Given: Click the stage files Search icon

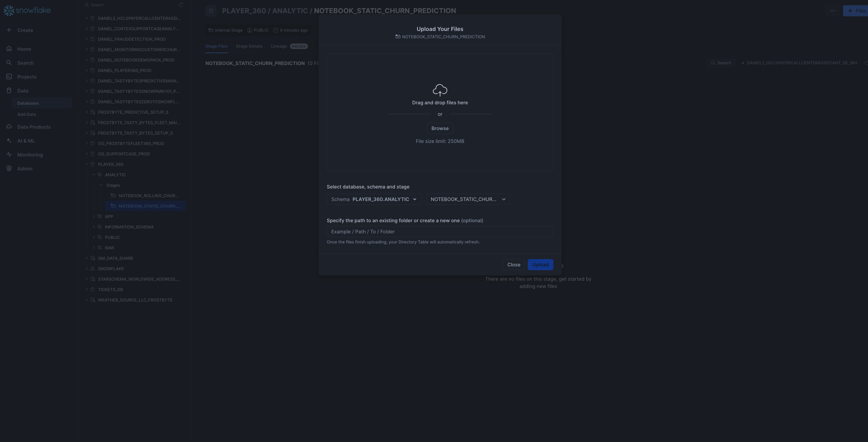Looking at the screenshot, I should tap(713, 63).
